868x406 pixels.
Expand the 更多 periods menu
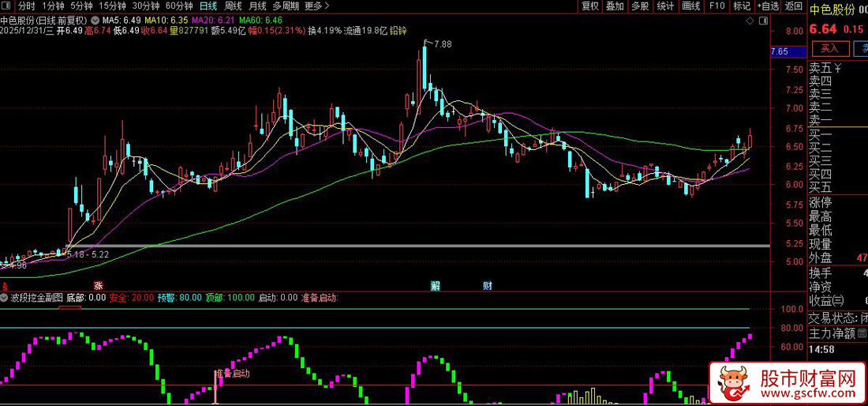coord(316,6)
